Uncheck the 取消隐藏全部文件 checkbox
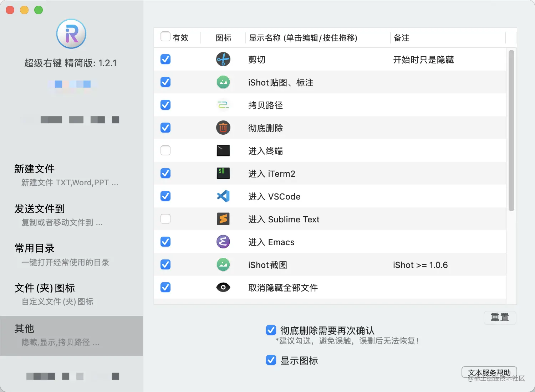Viewport: 535px width, 392px height. [165, 287]
